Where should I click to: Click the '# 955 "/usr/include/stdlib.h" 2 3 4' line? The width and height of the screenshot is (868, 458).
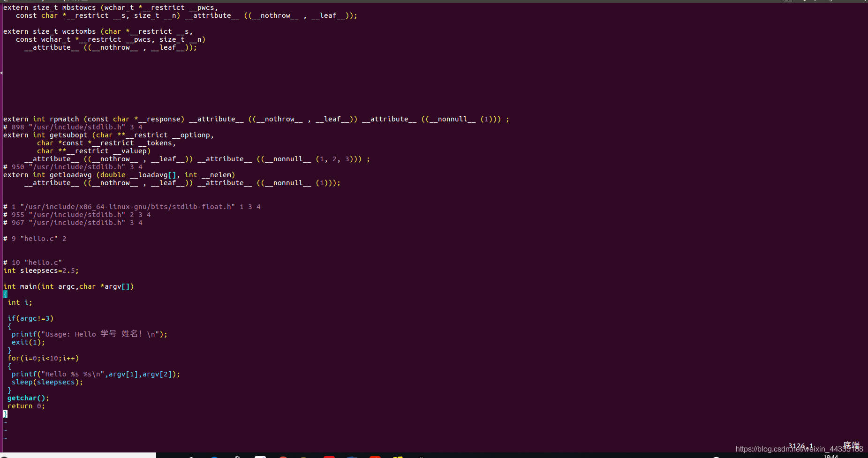pyautogui.click(x=77, y=215)
